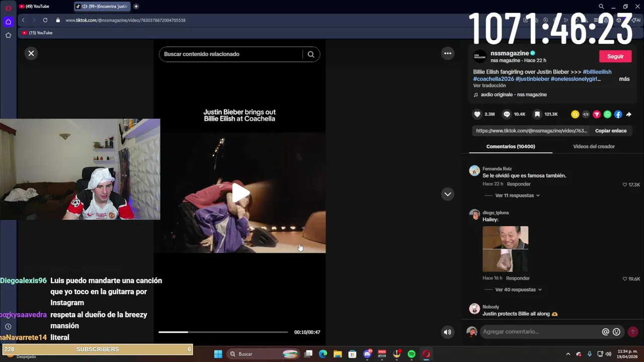Click Copiar enlace button
Viewport: 644px width, 362px height.
[611, 131]
